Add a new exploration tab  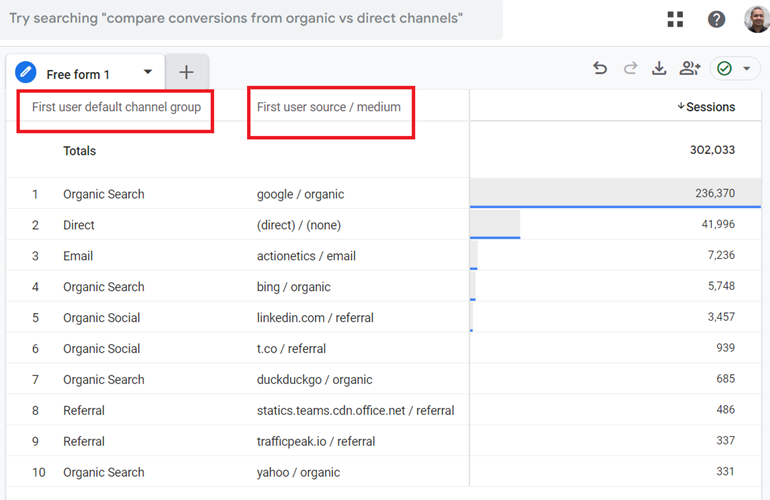186,72
